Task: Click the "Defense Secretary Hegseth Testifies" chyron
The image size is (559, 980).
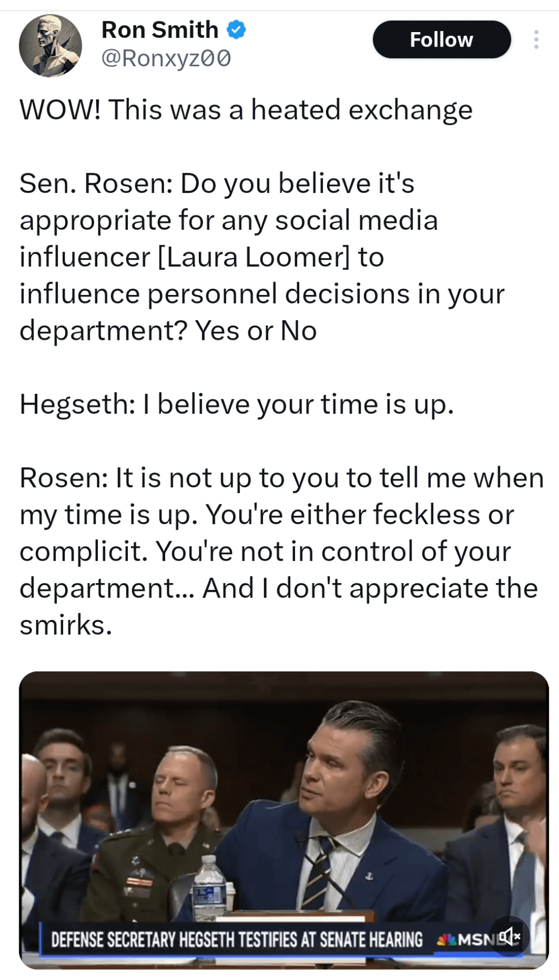Action: coord(237,939)
